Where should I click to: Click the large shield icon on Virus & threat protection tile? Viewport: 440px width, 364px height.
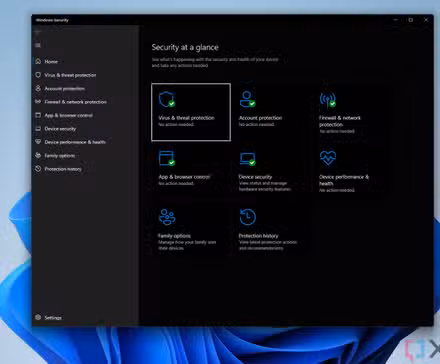[167, 99]
